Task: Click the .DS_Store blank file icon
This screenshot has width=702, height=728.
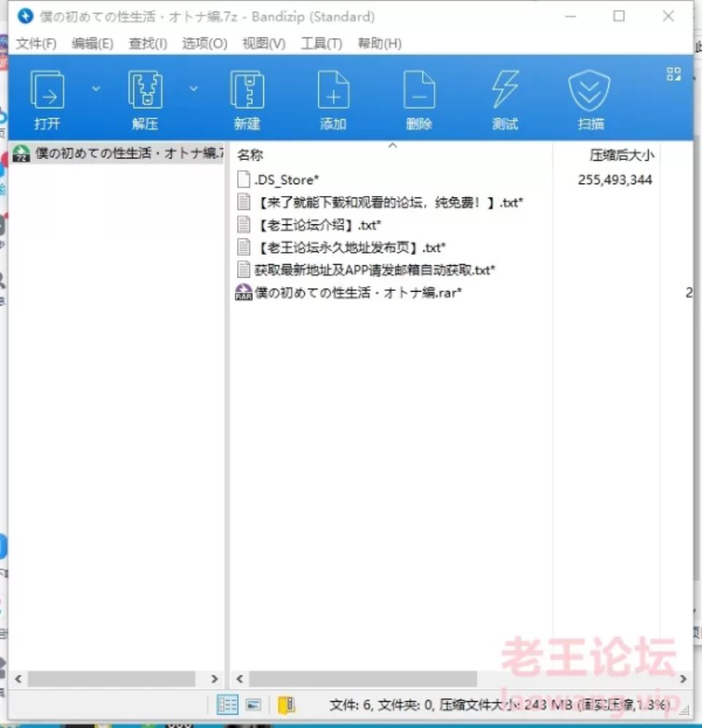Action: [x=244, y=180]
